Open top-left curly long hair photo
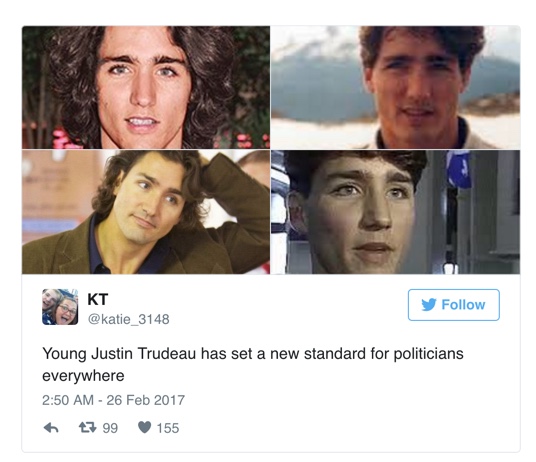The width and height of the screenshot is (536, 462). pos(146,87)
